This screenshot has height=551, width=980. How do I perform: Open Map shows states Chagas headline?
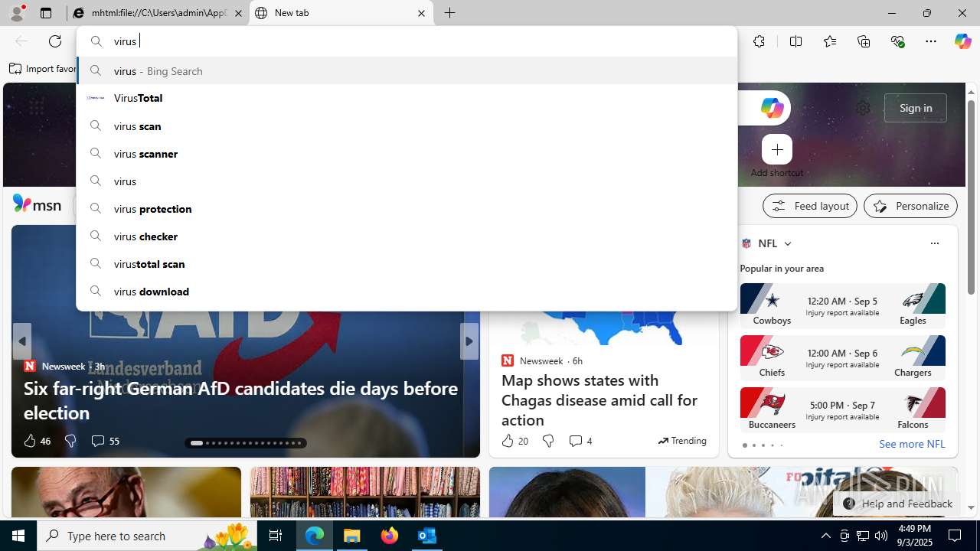point(599,399)
